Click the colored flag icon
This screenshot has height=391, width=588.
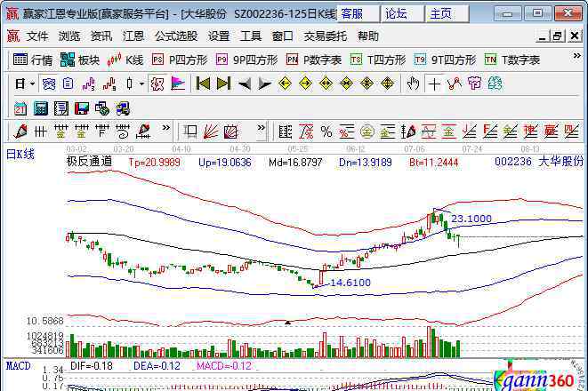(178, 84)
